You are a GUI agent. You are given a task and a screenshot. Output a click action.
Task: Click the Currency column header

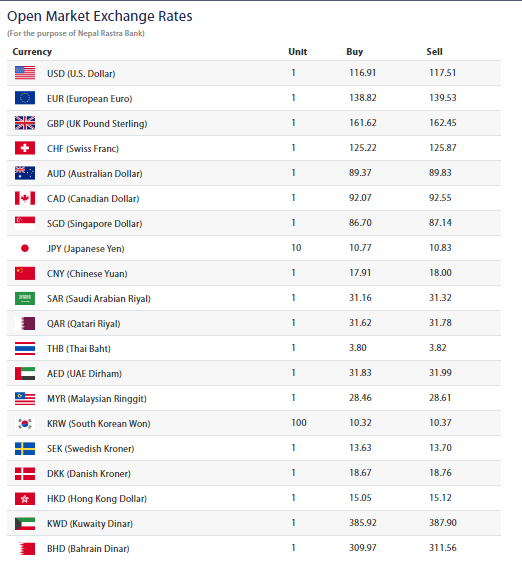pyautogui.click(x=32, y=52)
